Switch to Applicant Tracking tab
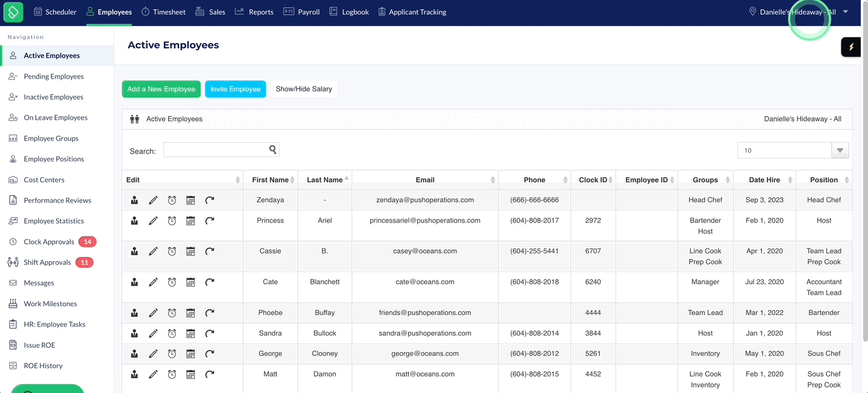This screenshot has height=393, width=868. tap(412, 12)
